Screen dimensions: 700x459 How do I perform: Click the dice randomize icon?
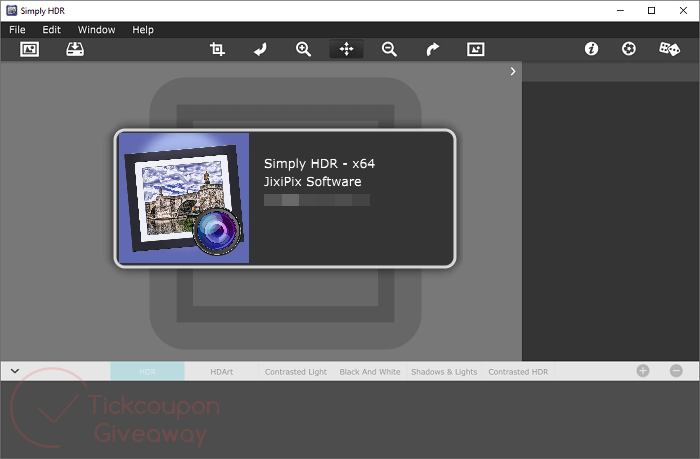pyautogui.click(x=669, y=49)
